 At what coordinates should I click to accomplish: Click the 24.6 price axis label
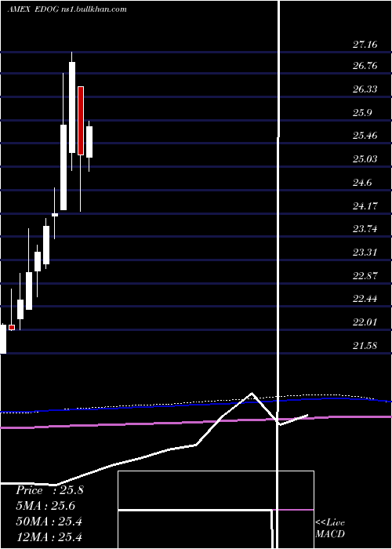[362, 183]
